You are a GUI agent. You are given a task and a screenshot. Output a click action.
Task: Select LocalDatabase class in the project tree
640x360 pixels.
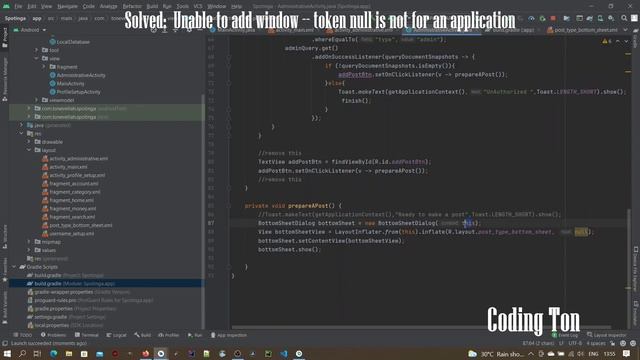tap(69, 42)
